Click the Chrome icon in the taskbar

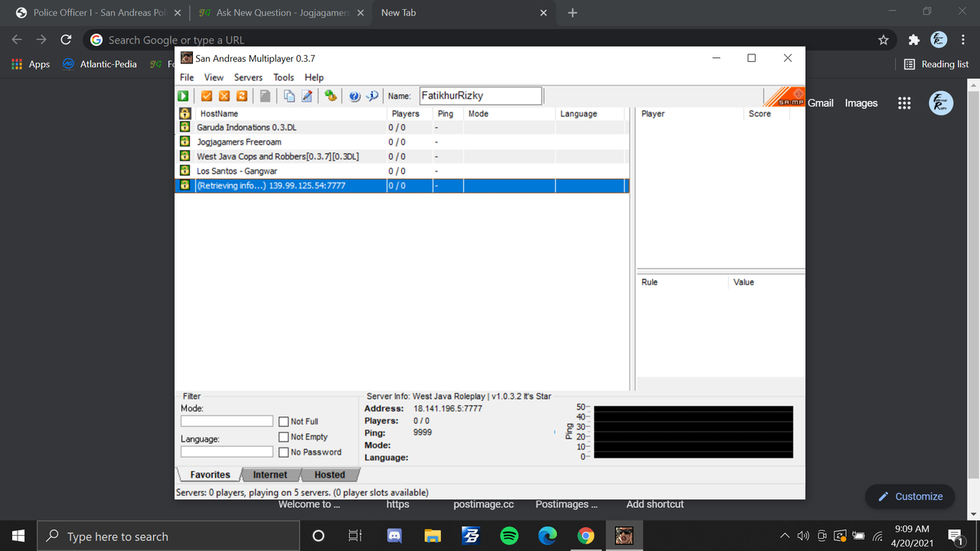(586, 536)
